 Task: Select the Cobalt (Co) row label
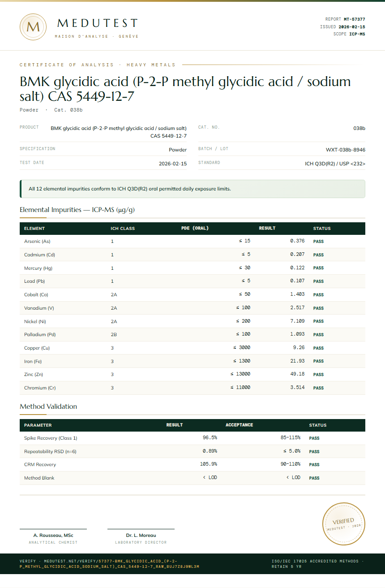coord(36,295)
